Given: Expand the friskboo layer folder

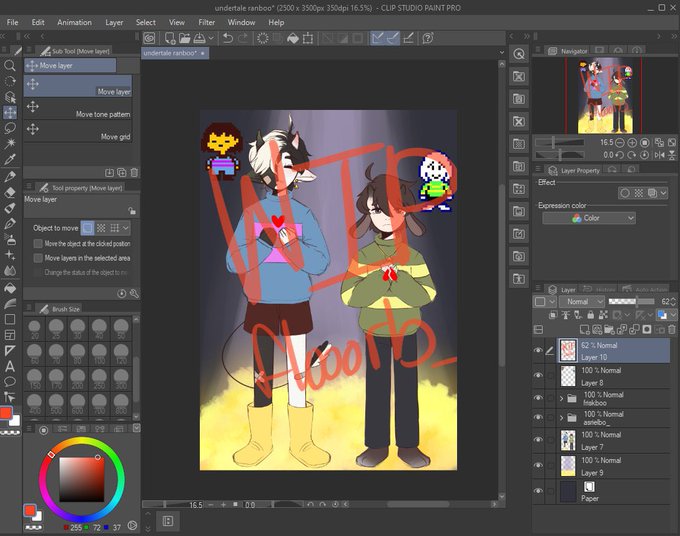Looking at the screenshot, I should tap(562, 398).
